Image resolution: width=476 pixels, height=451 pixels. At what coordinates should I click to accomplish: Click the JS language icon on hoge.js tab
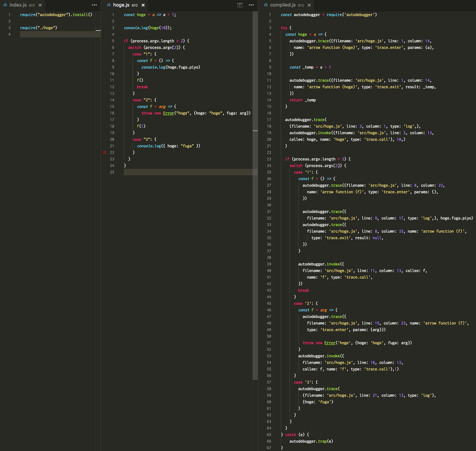pos(109,5)
